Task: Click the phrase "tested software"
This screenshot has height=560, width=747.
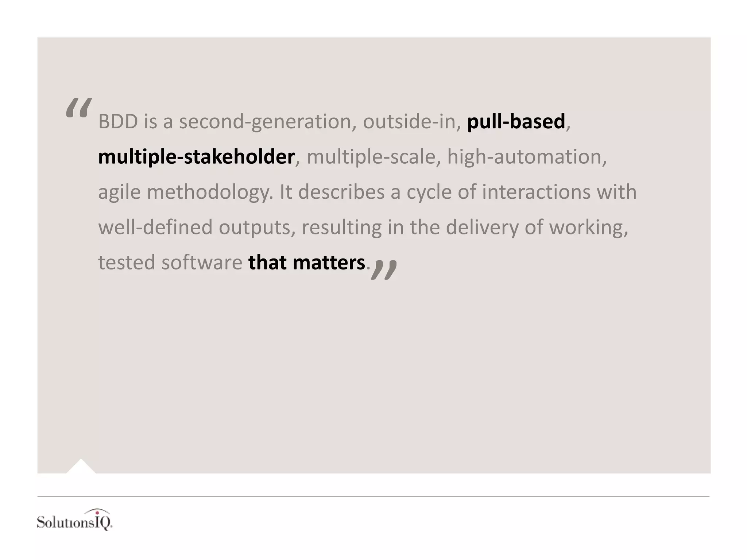Action: pyautogui.click(x=170, y=262)
